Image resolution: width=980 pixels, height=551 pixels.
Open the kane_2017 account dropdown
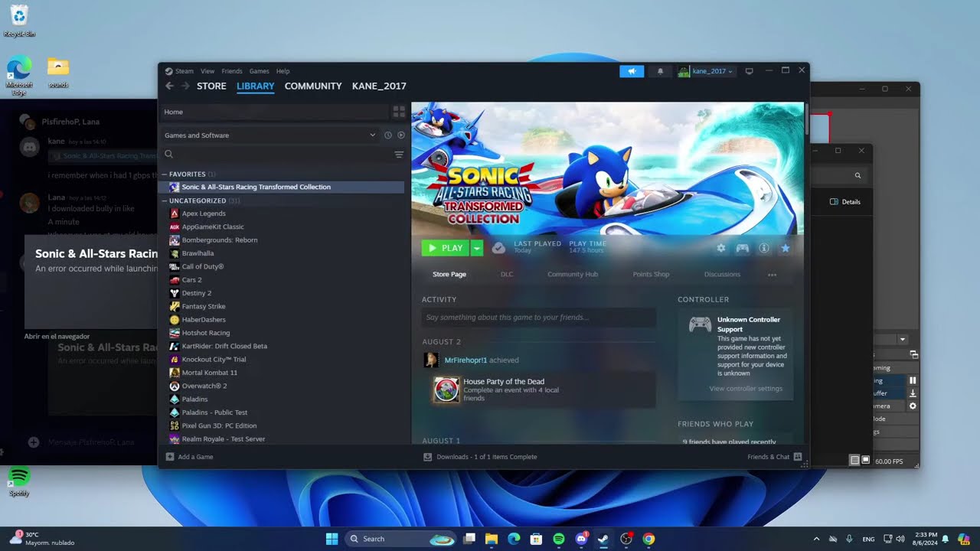tap(705, 71)
